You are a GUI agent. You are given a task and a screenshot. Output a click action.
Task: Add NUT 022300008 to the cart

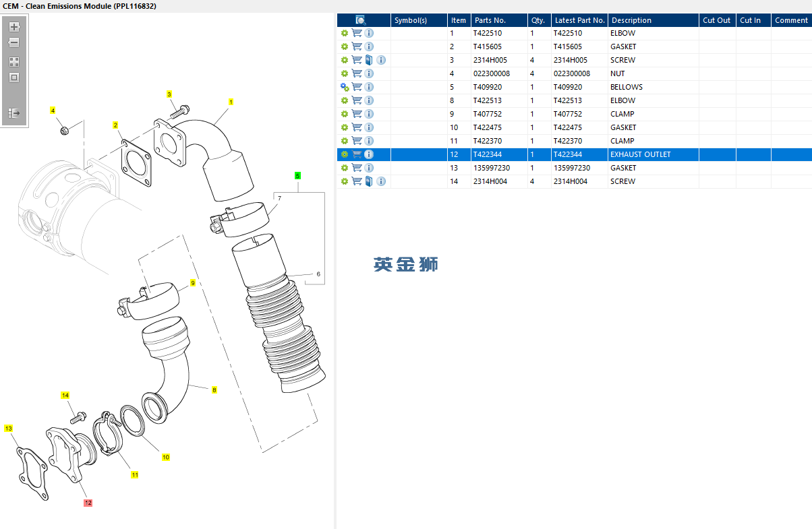point(357,73)
